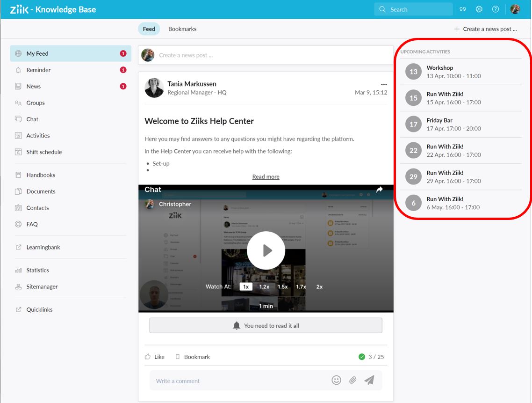Click the search magnifier icon
This screenshot has width=532, height=403.
[x=382, y=9]
